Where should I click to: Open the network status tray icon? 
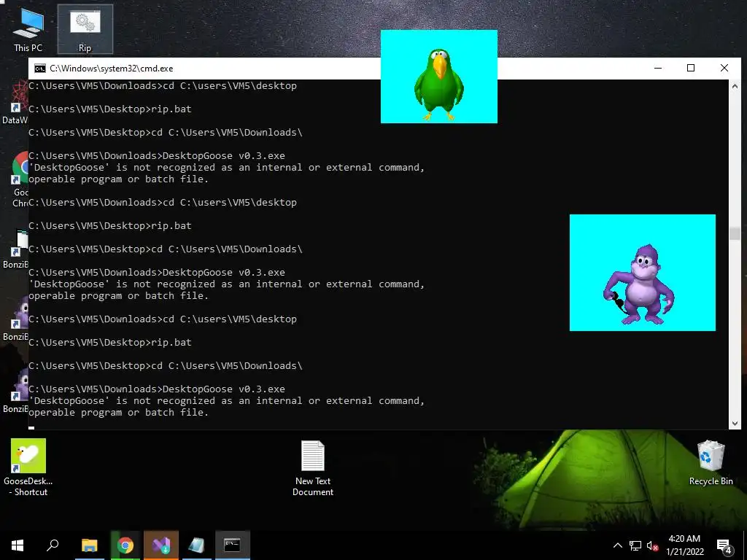635,545
